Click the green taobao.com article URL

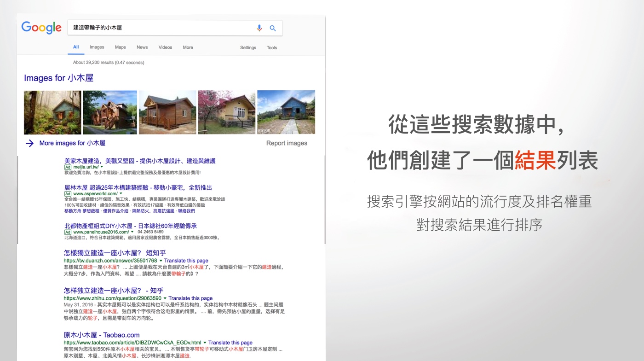(x=132, y=343)
